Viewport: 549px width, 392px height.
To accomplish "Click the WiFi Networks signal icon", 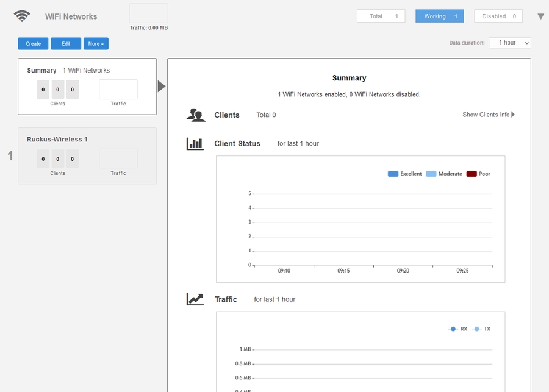I will tap(22, 16).
